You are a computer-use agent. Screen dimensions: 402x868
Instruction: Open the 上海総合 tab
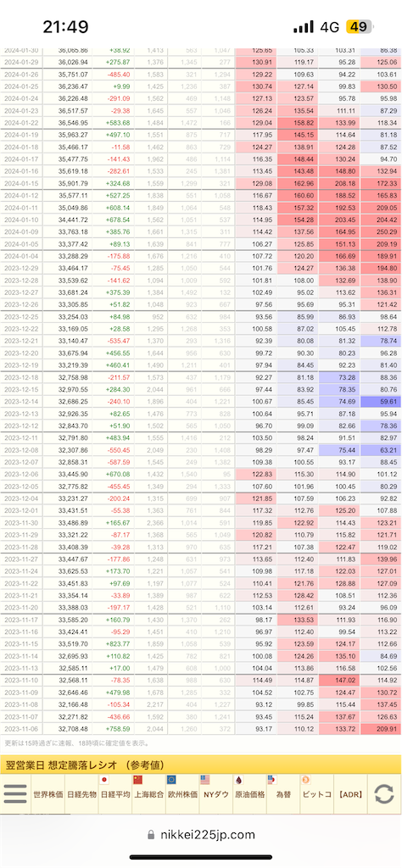149,794
